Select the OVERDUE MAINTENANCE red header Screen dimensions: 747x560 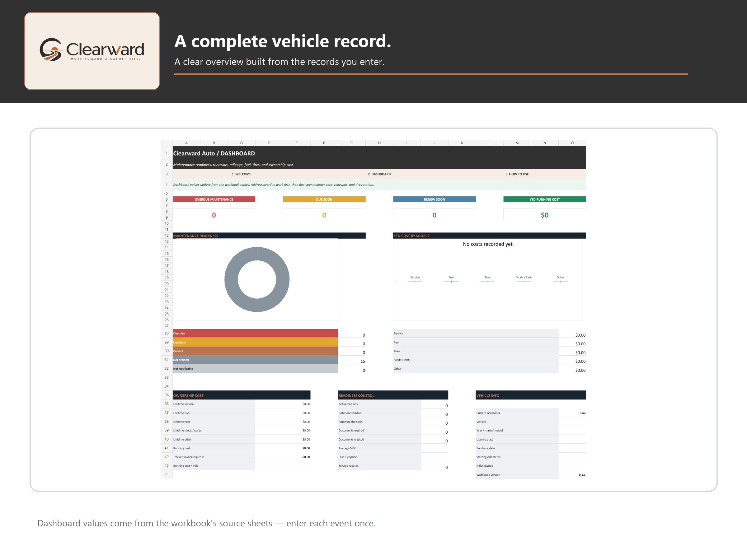(x=214, y=199)
